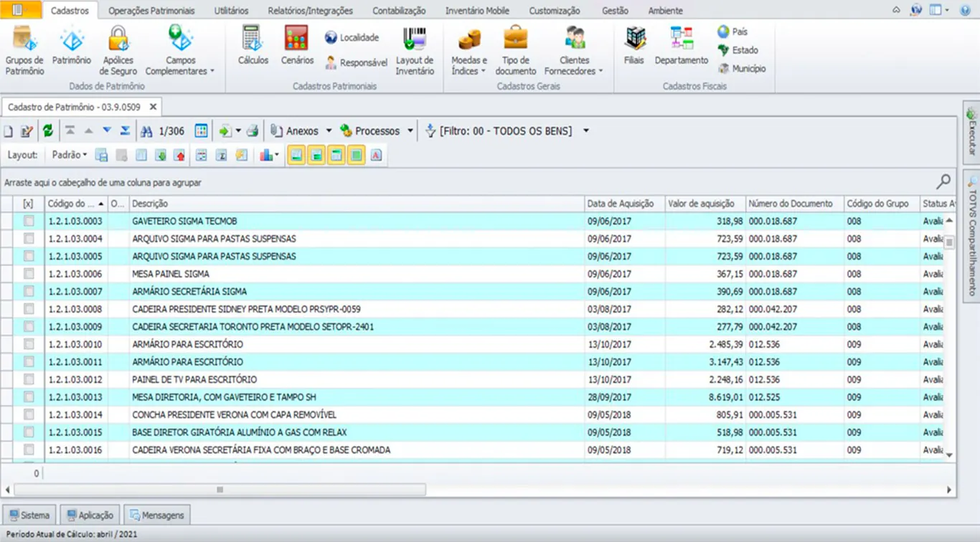Click the printer icon in toolbar
This screenshot has width=980, height=542.
(x=253, y=131)
